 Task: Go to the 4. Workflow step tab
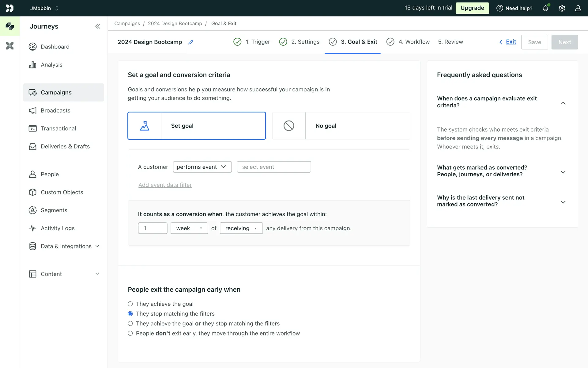[x=413, y=42]
